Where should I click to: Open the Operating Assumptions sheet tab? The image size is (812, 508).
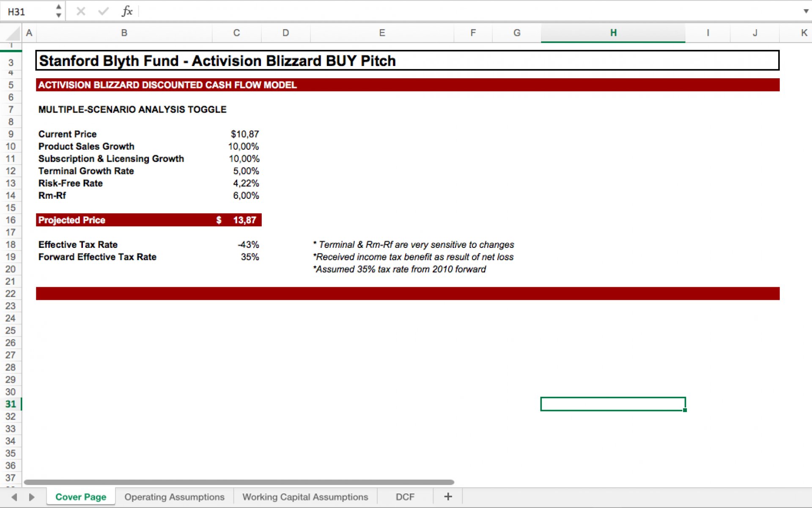pos(174,497)
